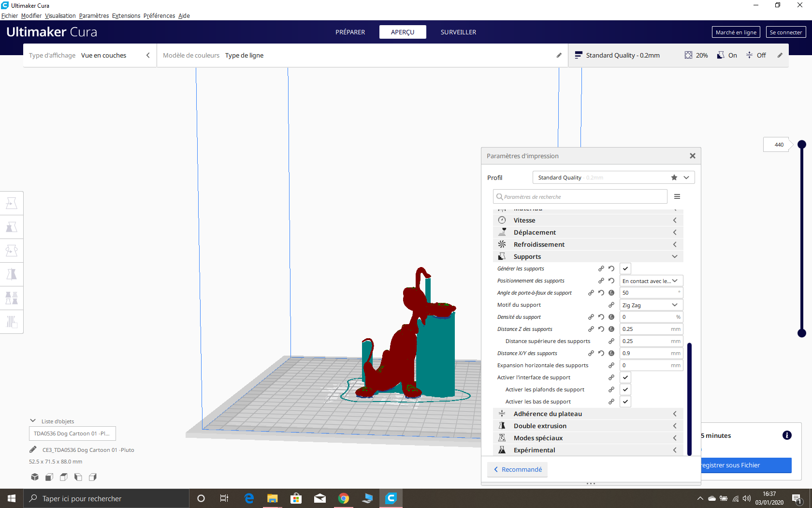Open the Positionnement des supports dropdown
This screenshot has height=508, width=812.
(x=652, y=281)
